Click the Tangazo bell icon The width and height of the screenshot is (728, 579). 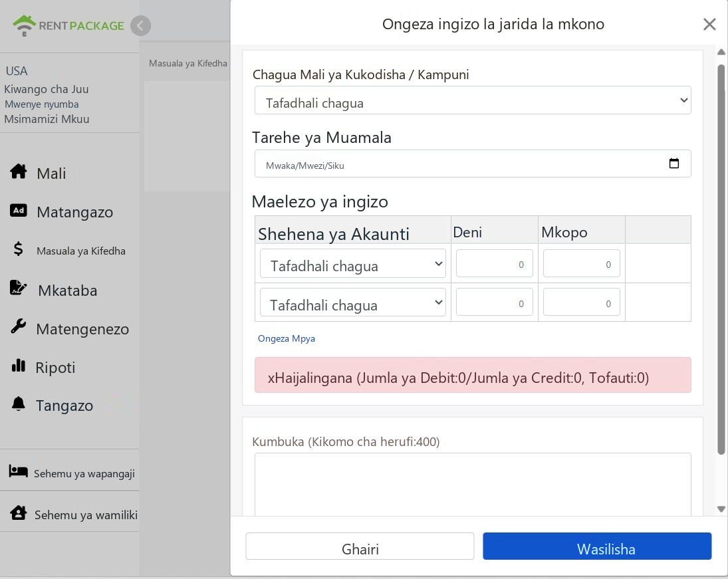(x=19, y=404)
